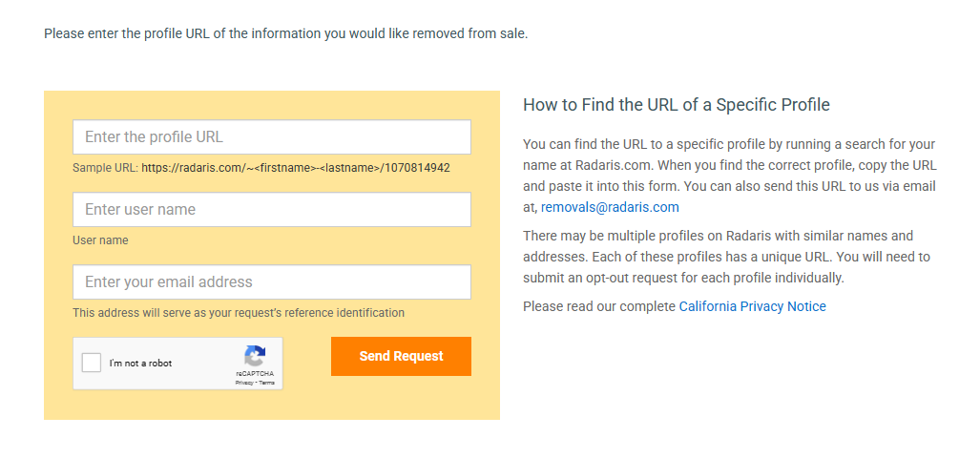This screenshot has height=458, width=980.
Task: Click the 'User name' label below field
Action: [x=100, y=240]
